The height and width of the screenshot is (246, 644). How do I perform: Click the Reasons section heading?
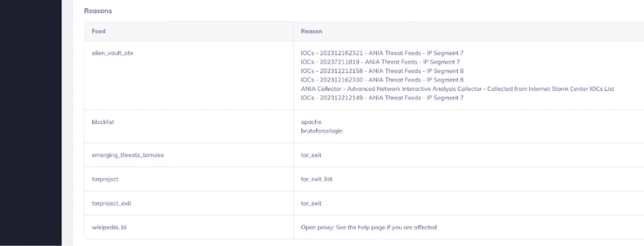pos(98,11)
